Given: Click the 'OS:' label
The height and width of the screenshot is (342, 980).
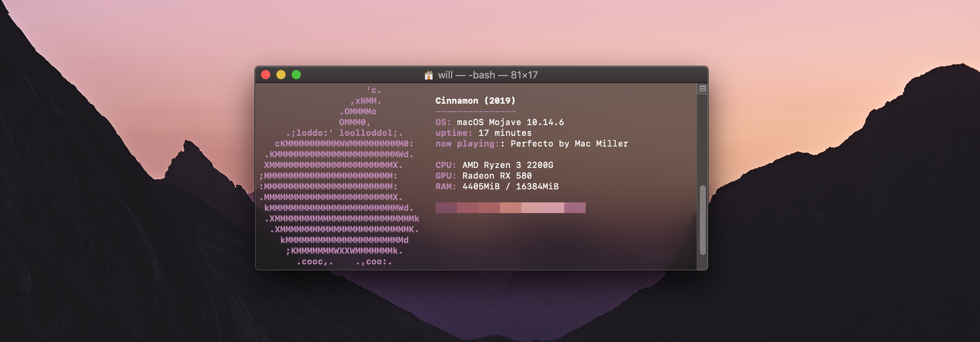Looking at the screenshot, I should [443, 122].
